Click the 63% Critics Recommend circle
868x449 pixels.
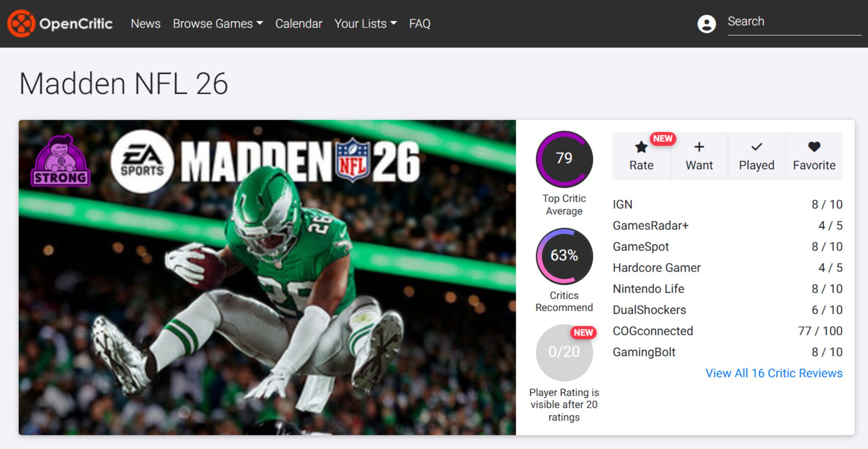tap(564, 256)
